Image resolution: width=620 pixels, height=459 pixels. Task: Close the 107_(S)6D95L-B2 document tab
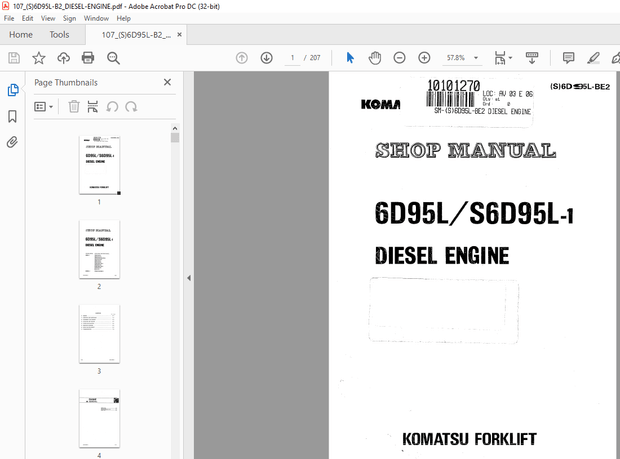click(x=180, y=35)
